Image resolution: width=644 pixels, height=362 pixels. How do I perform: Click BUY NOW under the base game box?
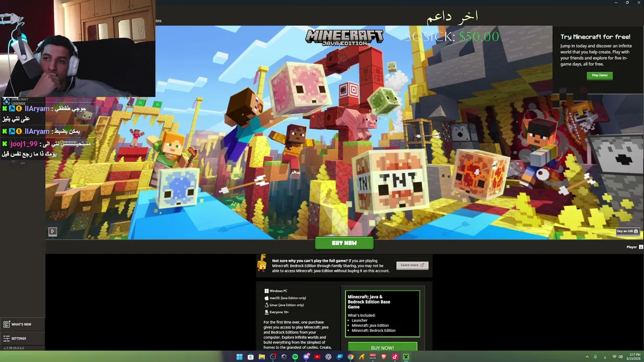tap(382, 347)
